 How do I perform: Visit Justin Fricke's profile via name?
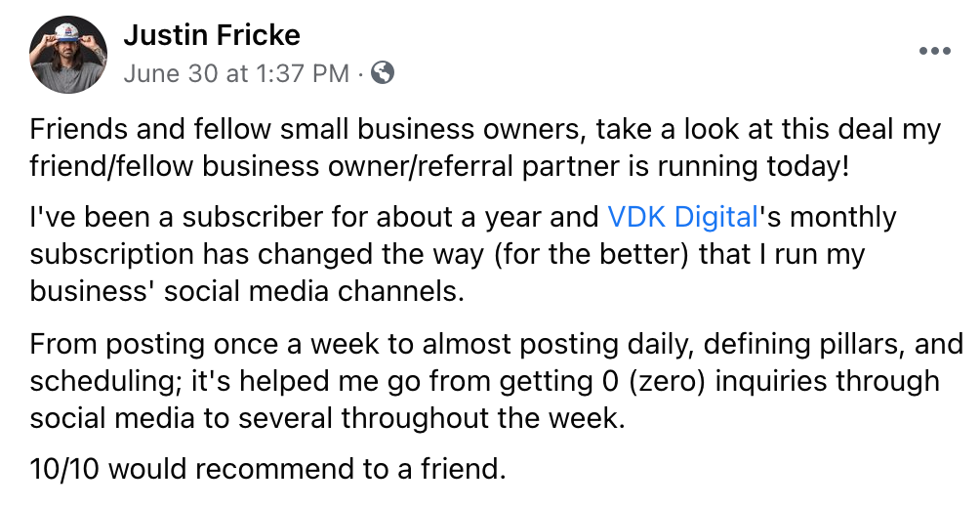tap(212, 34)
